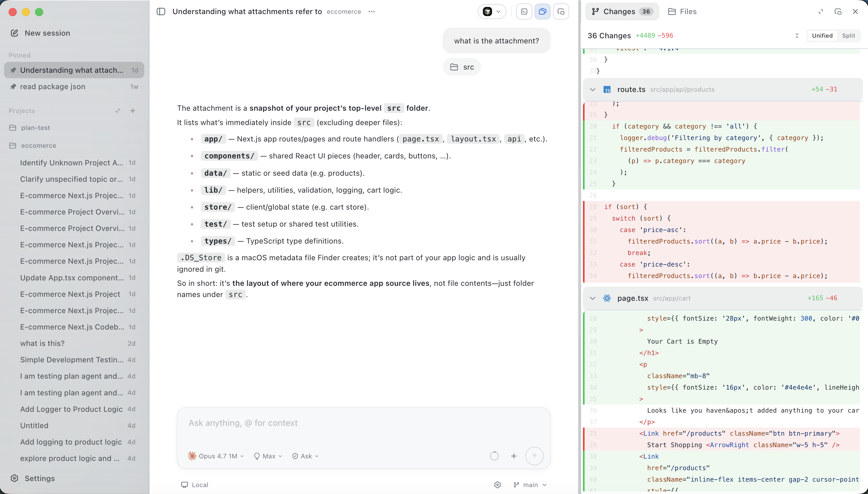Open session Add Logger to Product Logic
Screen dimensions: 868x494
[x=74, y=409]
